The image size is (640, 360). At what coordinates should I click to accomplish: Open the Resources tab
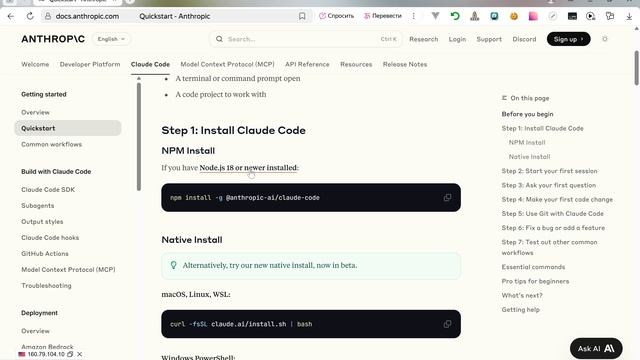(x=356, y=64)
